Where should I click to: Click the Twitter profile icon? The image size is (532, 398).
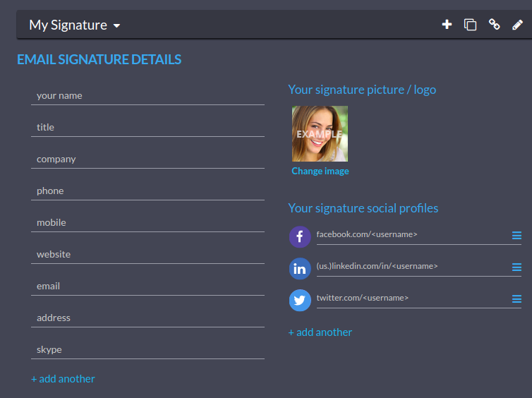click(x=300, y=300)
